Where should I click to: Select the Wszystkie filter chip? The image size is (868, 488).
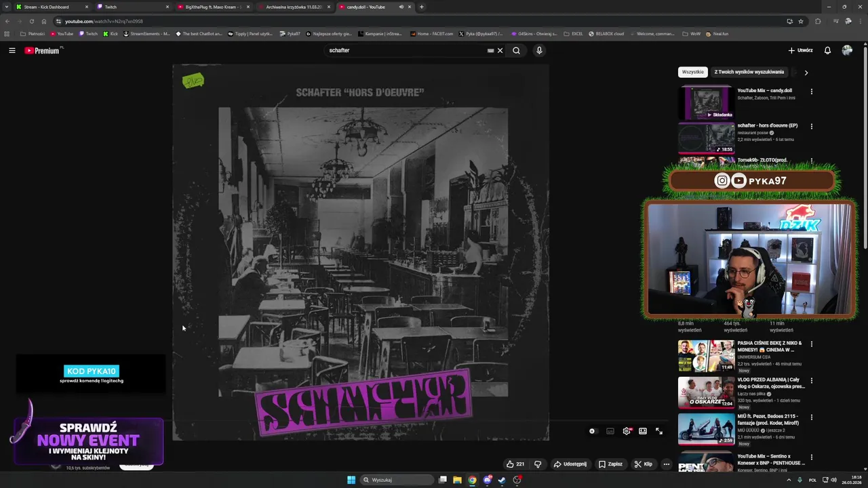[x=693, y=72]
